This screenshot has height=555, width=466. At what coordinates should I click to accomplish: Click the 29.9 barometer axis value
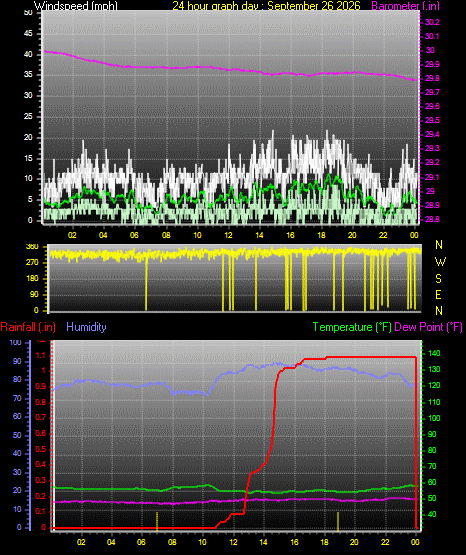click(x=432, y=64)
